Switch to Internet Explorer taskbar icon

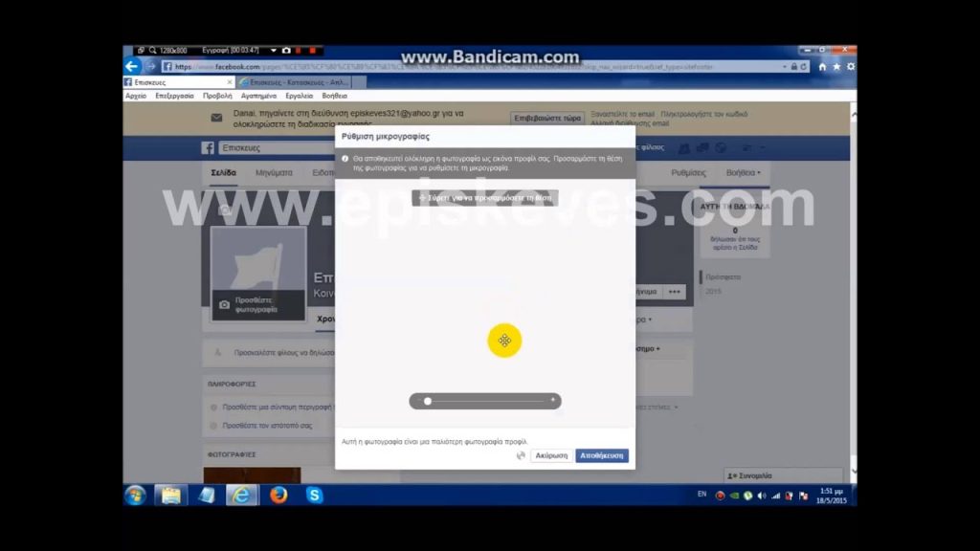click(242, 496)
